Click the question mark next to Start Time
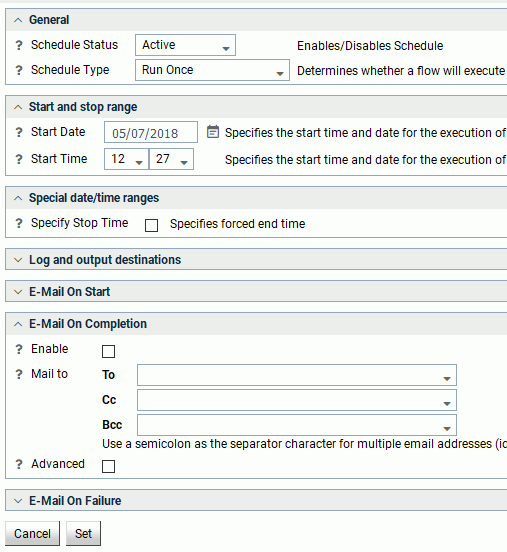The image size is (507, 552). tap(19, 159)
